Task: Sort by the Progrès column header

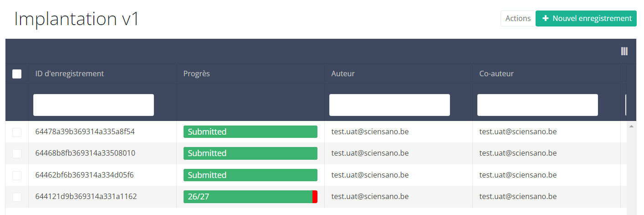Action: pos(197,73)
